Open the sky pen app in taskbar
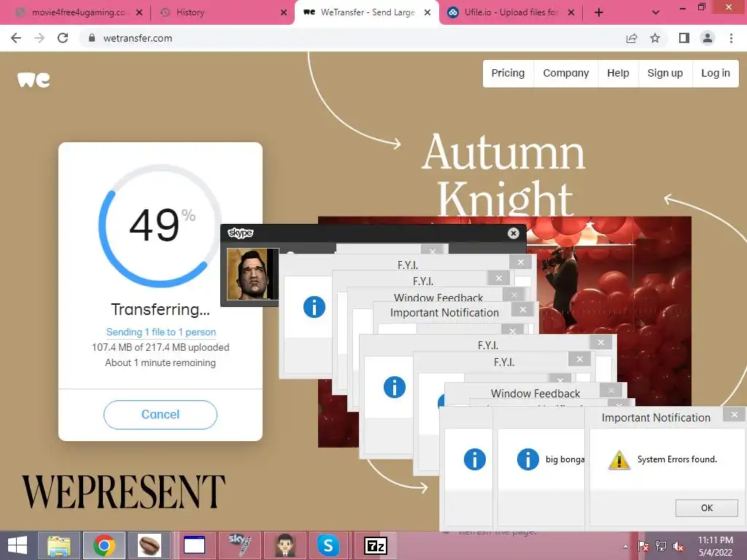 [x=239, y=545]
